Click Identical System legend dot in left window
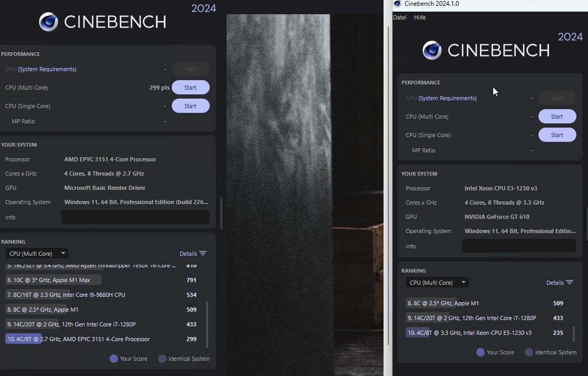 pyautogui.click(x=162, y=359)
